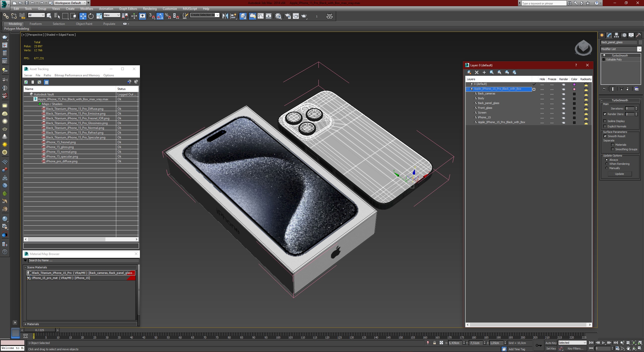Image resolution: width=644 pixels, height=352 pixels.
Task: Switch Asset Tracking to table view icon
Action: pyautogui.click(x=46, y=82)
